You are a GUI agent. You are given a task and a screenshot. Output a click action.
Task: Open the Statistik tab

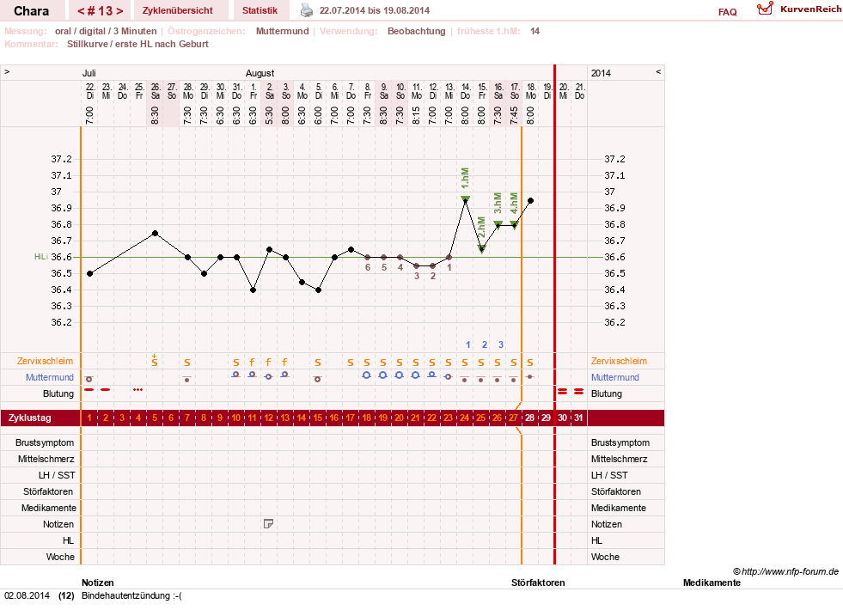[x=260, y=10]
